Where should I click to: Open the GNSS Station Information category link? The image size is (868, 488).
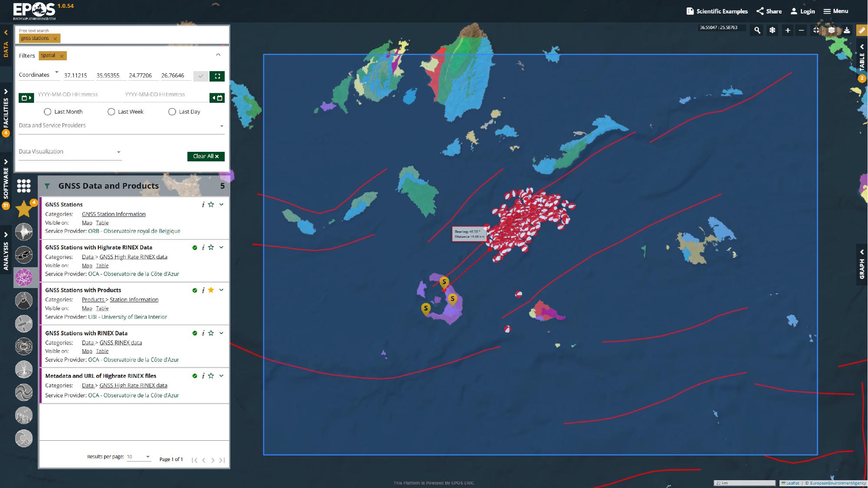point(114,214)
